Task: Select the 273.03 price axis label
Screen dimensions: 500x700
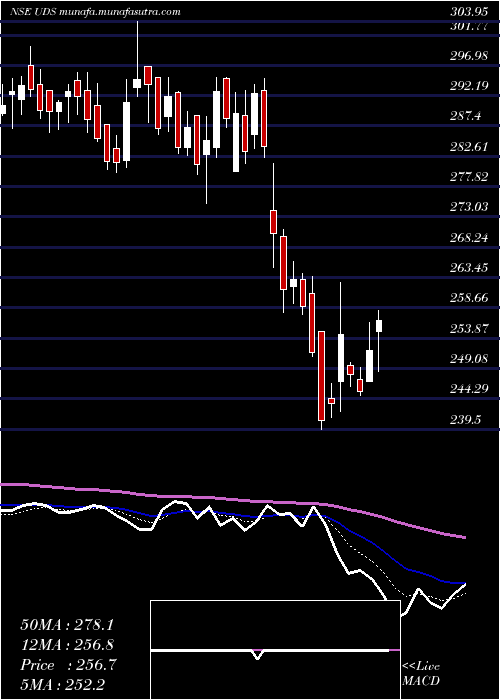Action: pyautogui.click(x=470, y=207)
